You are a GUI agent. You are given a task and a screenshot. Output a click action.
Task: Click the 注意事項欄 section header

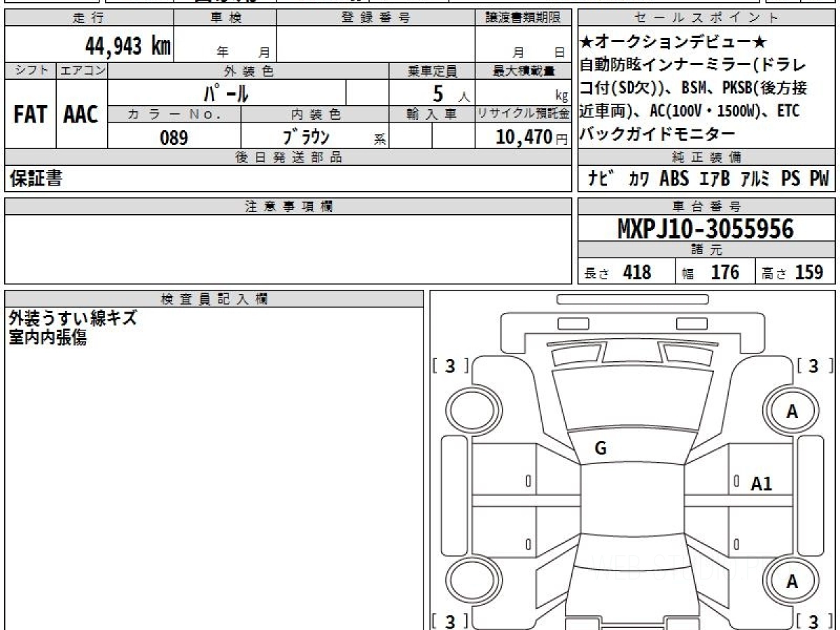point(288,206)
